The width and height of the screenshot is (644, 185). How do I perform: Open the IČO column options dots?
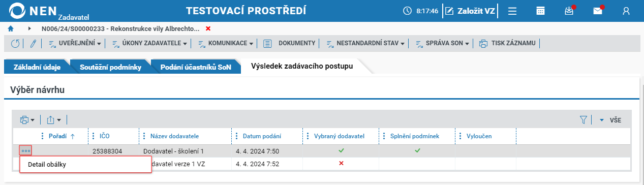(x=94, y=136)
